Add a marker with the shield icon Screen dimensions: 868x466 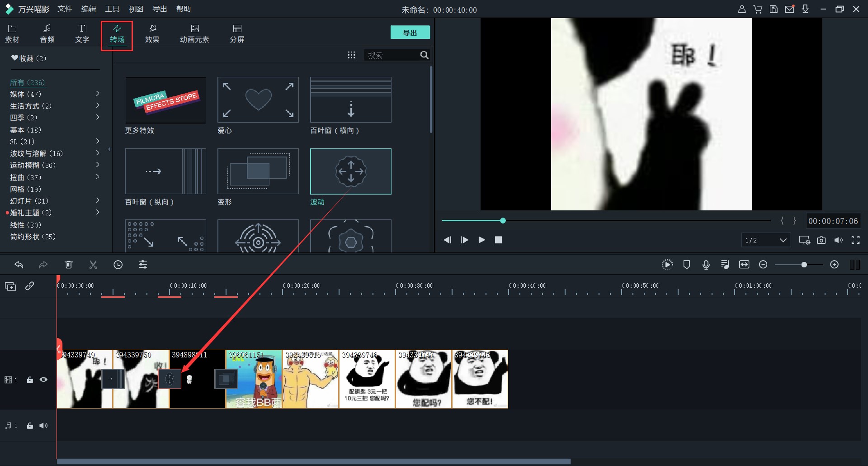point(687,265)
